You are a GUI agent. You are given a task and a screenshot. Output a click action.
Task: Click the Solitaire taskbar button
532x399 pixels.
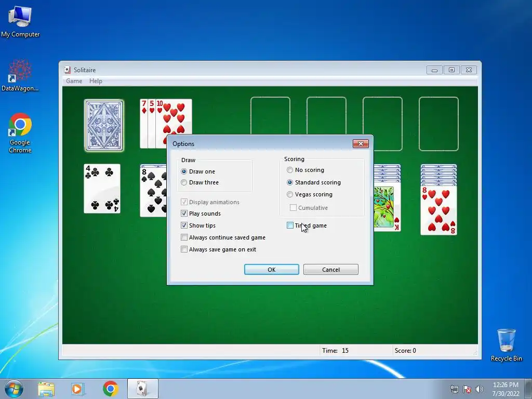[143, 389]
